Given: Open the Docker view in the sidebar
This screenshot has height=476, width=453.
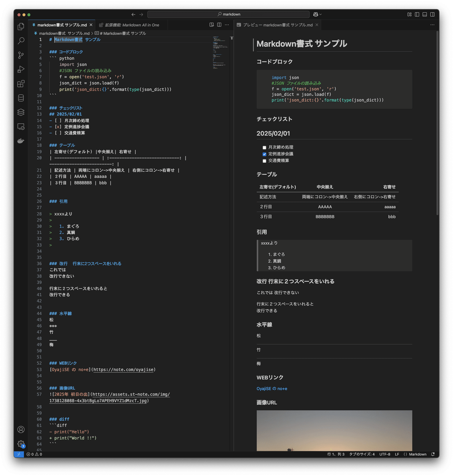Looking at the screenshot, I should [21, 141].
